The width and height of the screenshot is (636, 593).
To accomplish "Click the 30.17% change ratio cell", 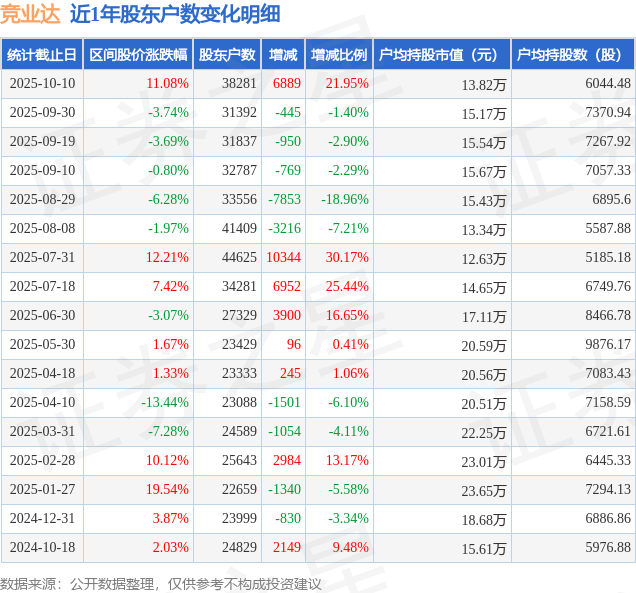I will 347,258.
